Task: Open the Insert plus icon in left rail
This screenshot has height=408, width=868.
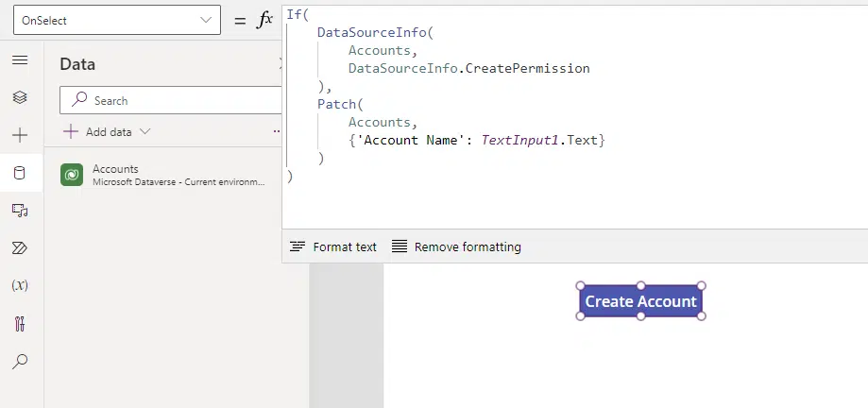Action: [20, 135]
